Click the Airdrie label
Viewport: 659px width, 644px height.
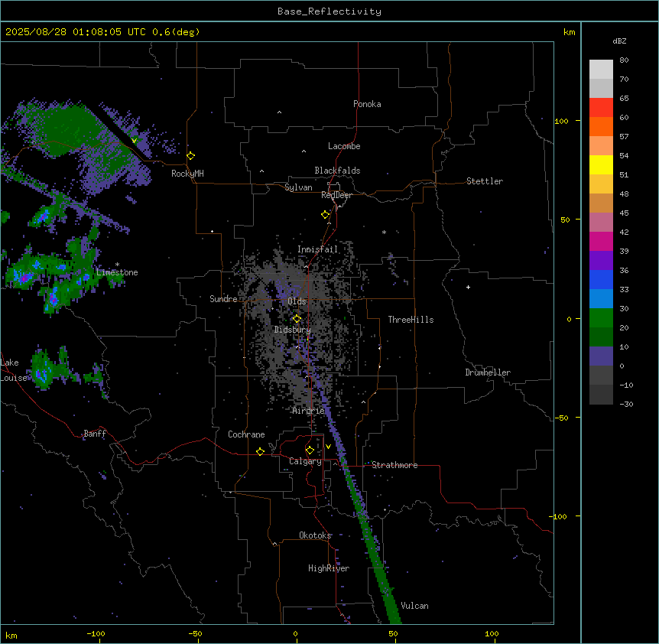[309, 411]
